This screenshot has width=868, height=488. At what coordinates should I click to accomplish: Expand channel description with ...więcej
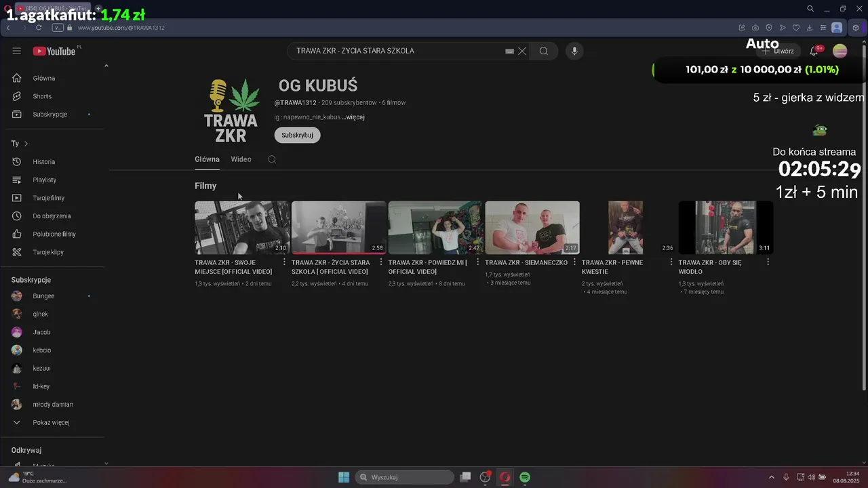point(353,117)
